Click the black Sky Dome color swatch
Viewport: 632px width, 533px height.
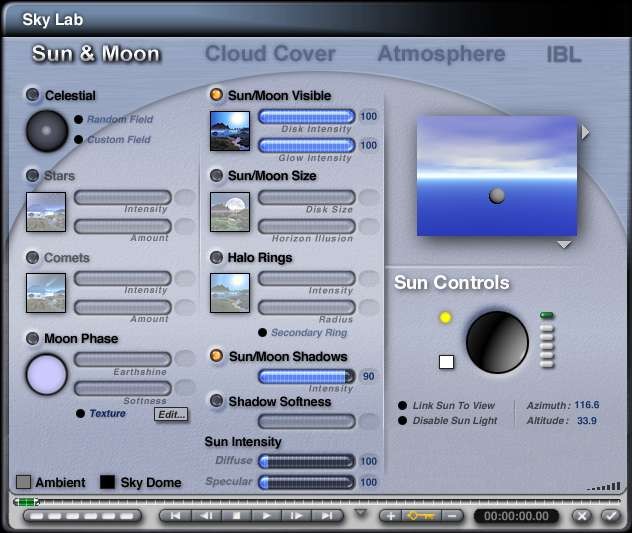click(107, 482)
